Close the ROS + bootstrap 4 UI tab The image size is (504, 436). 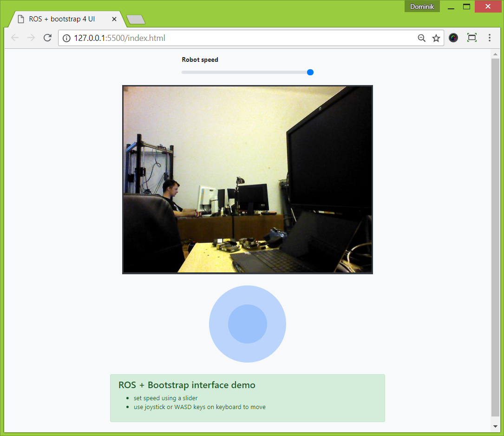click(x=114, y=20)
